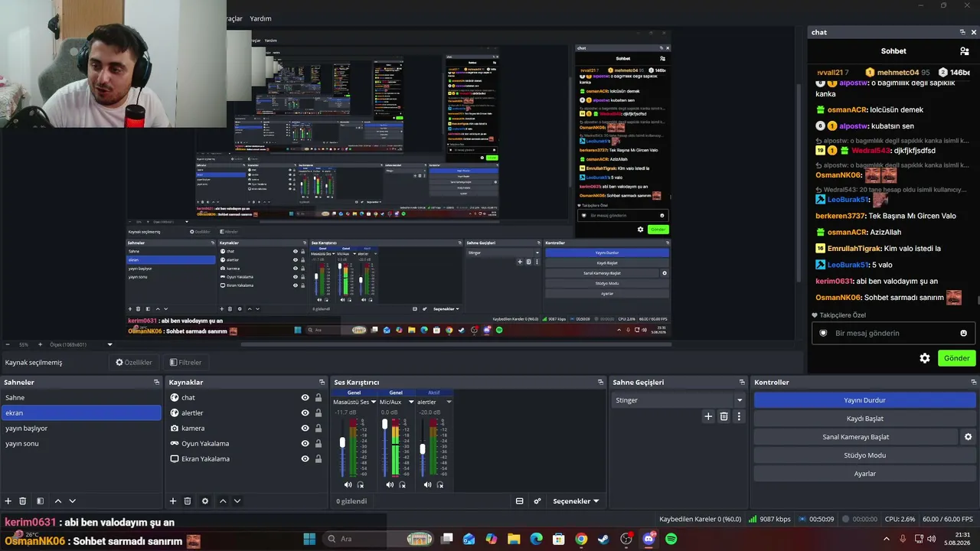Screen dimensions: 980x551
Task: Mute the Mic/Aux channel
Action: 390,484
